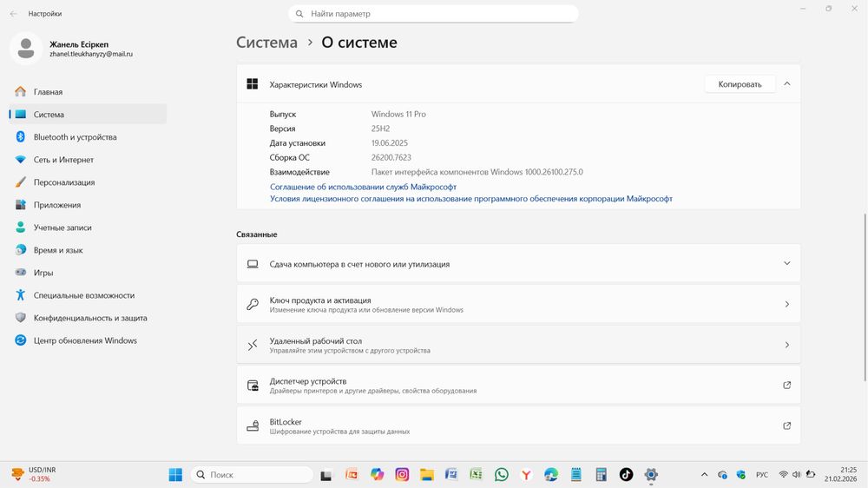
Task: Click the Система breadcrumb link
Action: click(x=266, y=43)
